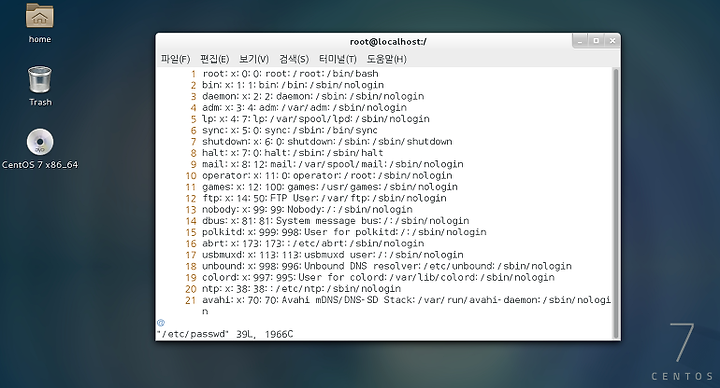
Task: Click line 6 sync entry
Action: coord(290,130)
